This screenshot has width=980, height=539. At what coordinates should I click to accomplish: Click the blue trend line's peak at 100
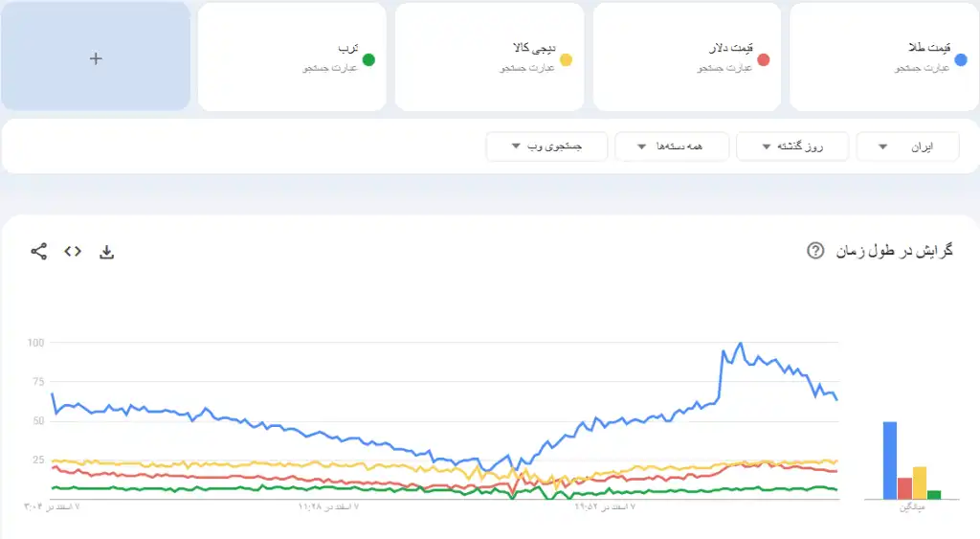(x=740, y=343)
